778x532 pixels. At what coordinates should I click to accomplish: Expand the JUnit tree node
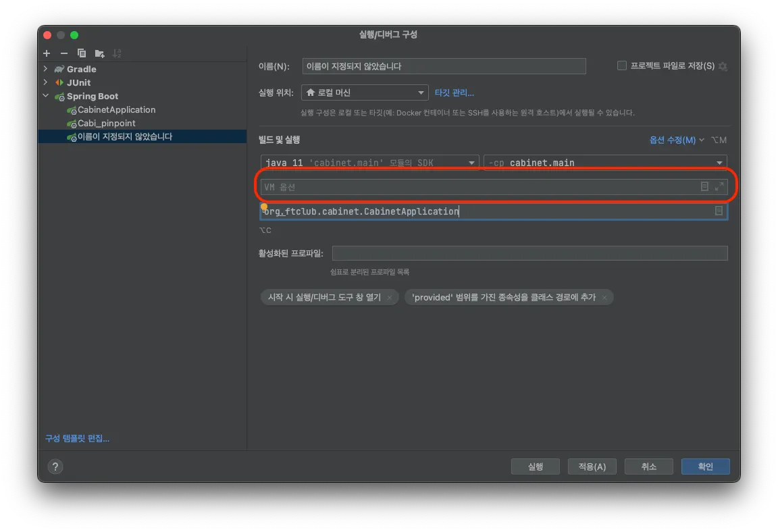[x=46, y=82]
